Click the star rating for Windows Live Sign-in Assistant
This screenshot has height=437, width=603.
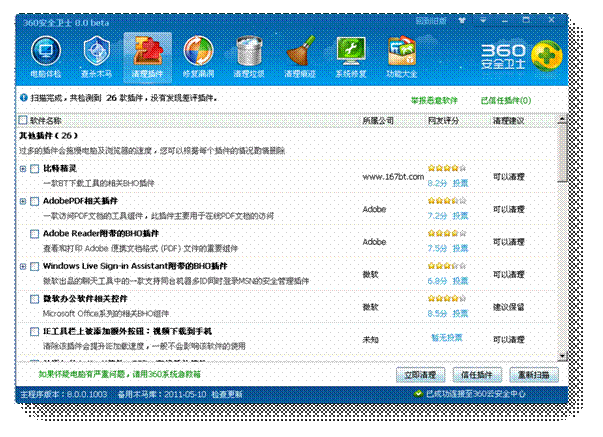pos(446,266)
